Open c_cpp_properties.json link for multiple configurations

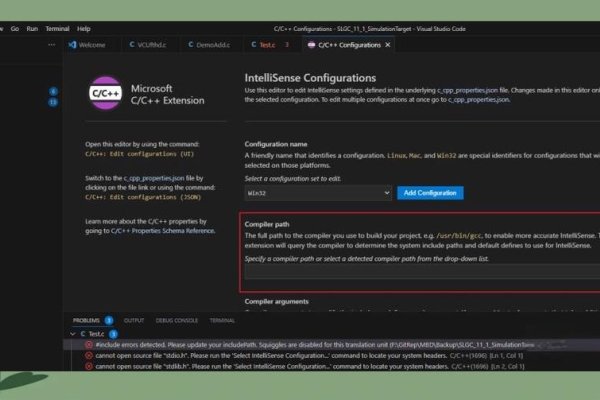(x=479, y=100)
